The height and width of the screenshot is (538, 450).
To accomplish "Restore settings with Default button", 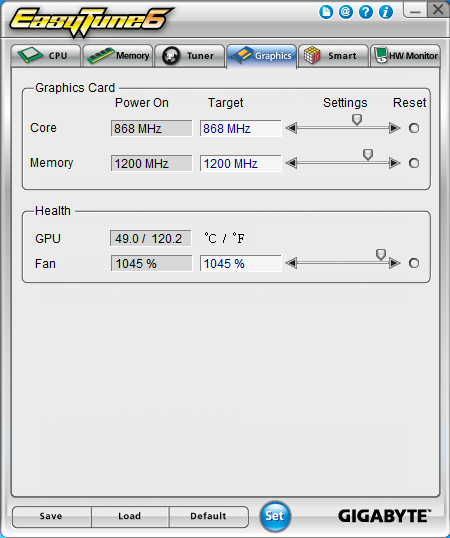I will [209, 517].
